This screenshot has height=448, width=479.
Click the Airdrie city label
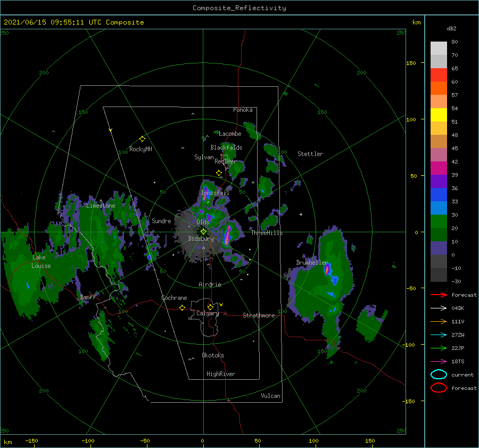(210, 284)
